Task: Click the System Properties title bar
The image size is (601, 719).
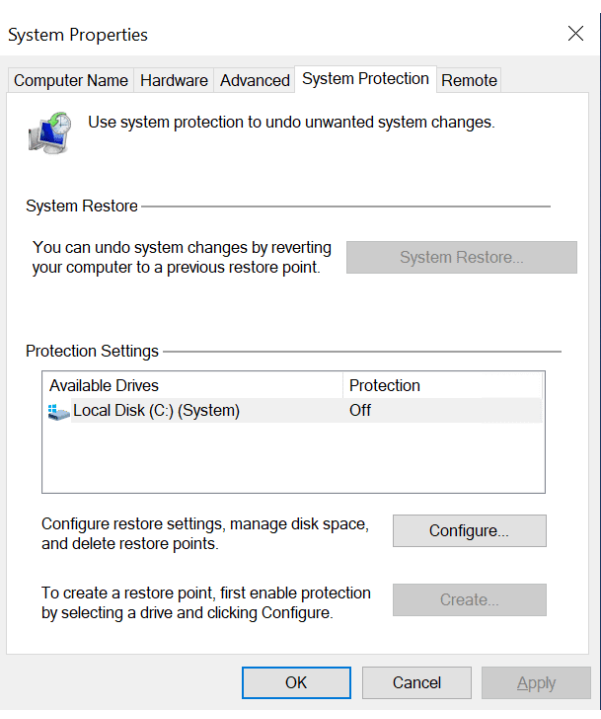Action: click(x=250, y=34)
